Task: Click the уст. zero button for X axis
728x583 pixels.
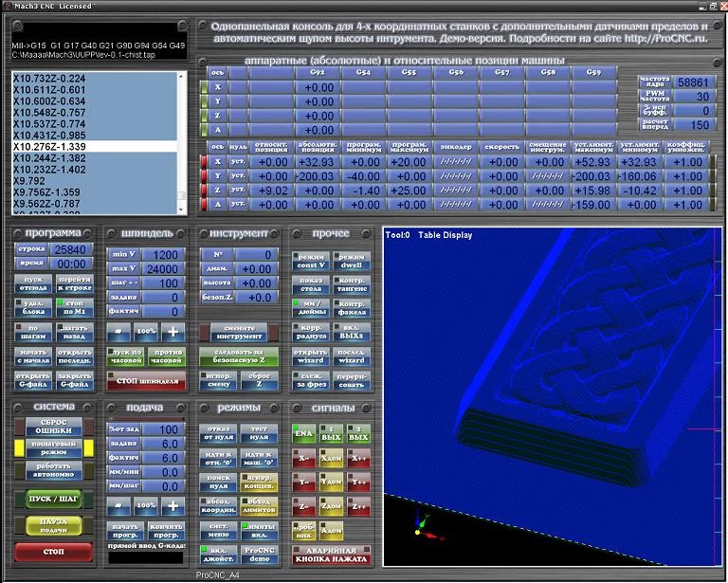Action: [238, 162]
